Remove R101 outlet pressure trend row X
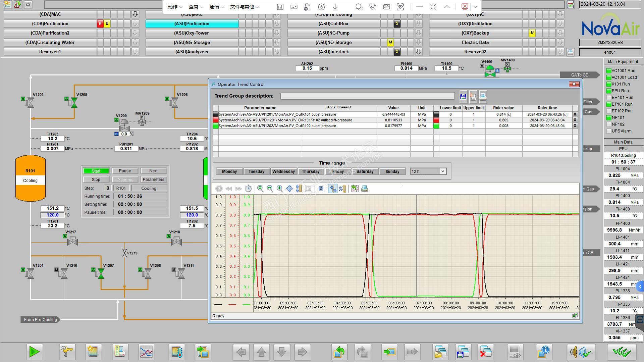 point(575,114)
